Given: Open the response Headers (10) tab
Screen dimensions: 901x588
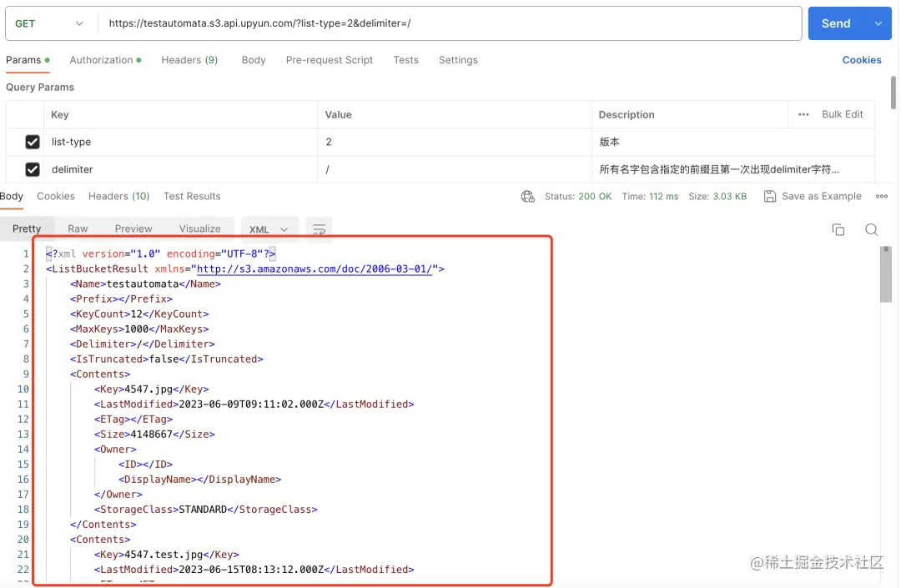Looking at the screenshot, I should pyautogui.click(x=119, y=196).
